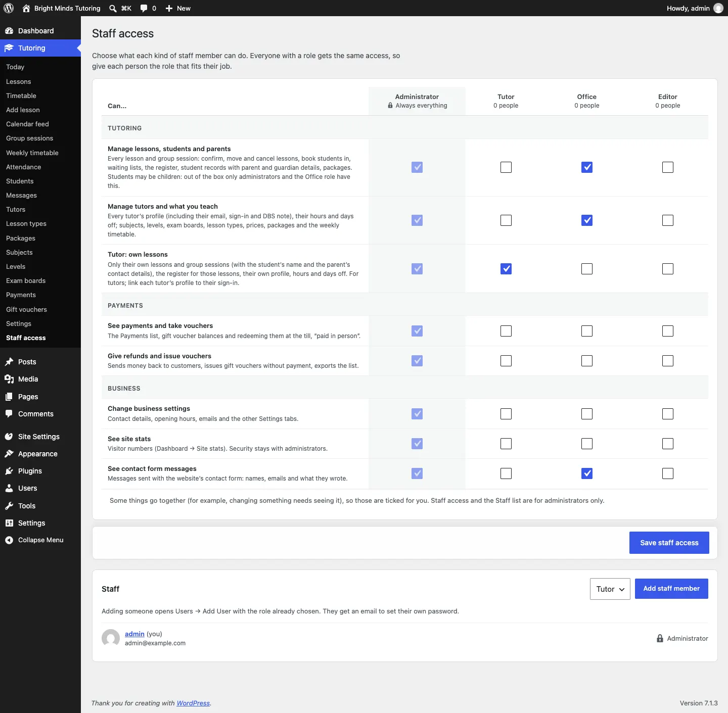
Task: Click the Pages icon in the sidebar
Action: 9,397
